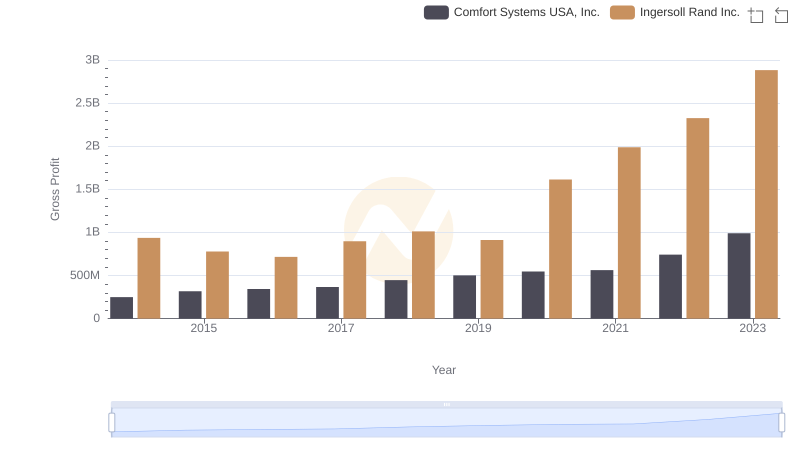Click the 2022 Ingersoll Rand bar
The image size is (800, 461).
698,218
